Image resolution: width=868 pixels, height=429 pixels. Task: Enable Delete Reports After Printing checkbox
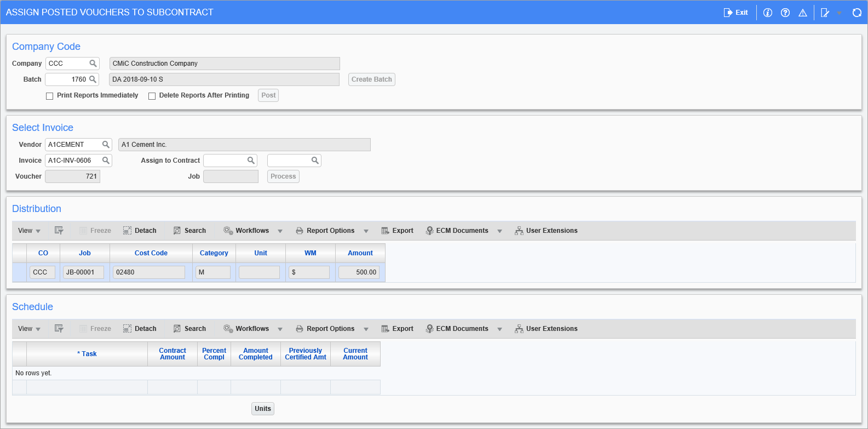pyautogui.click(x=152, y=96)
